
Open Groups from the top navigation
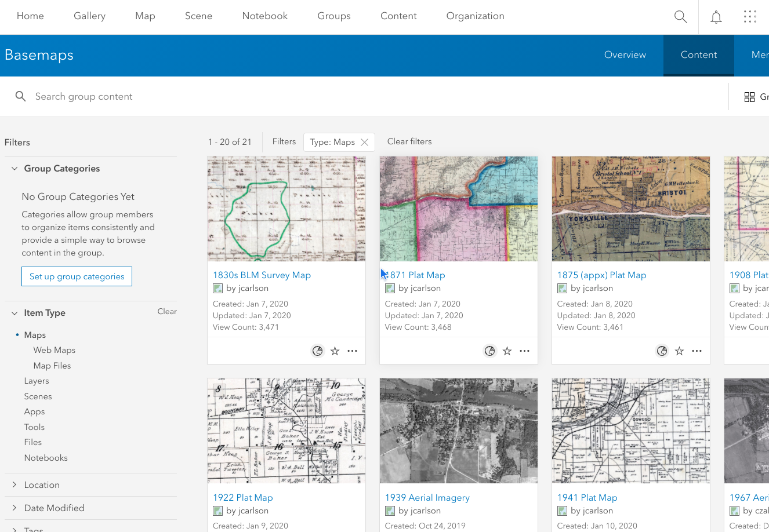click(x=333, y=16)
